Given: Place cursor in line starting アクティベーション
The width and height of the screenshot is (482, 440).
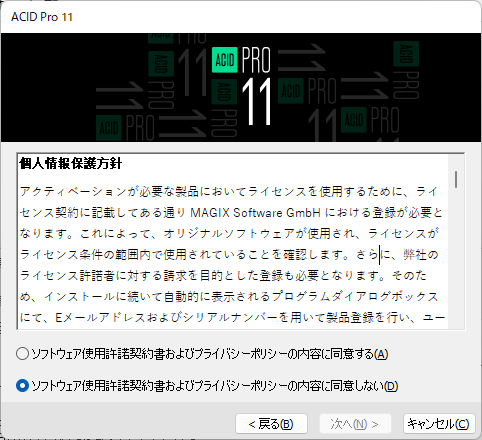Looking at the screenshot, I should tap(229, 191).
